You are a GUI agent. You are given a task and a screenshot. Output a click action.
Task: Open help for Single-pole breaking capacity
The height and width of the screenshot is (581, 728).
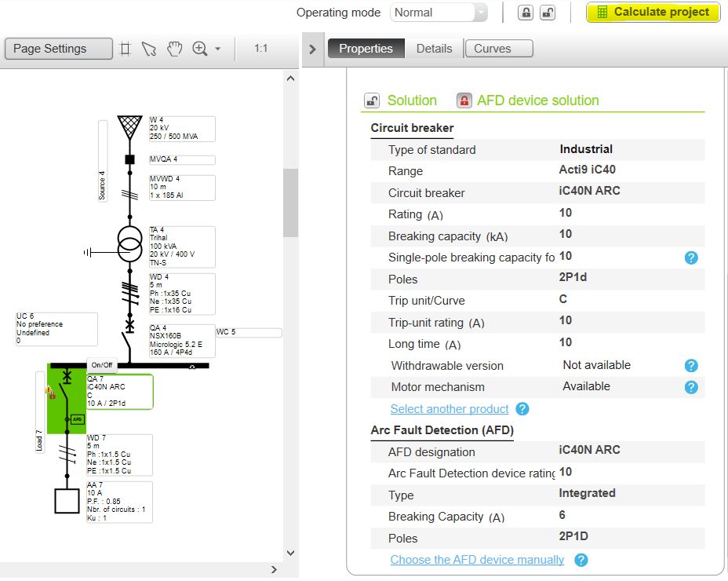tap(691, 258)
